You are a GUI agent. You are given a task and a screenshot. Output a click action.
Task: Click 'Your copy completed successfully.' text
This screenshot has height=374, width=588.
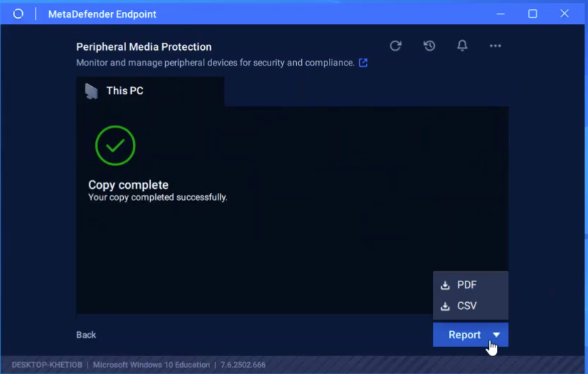point(157,197)
